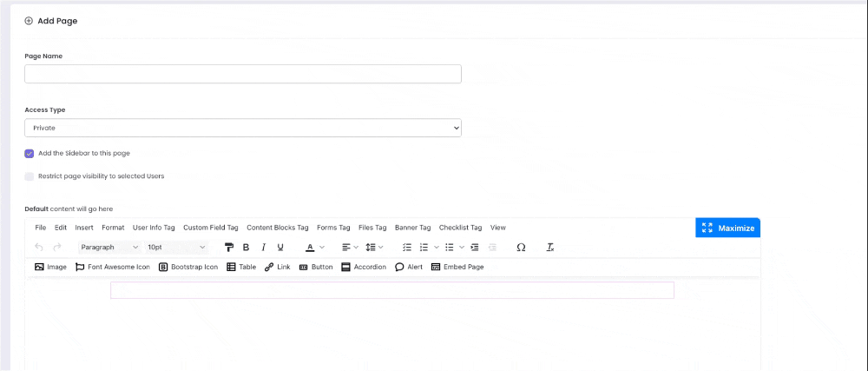Enable Restrict page visibility to selected Users
The height and width of the screenshot is (371, 868).
(x=30, y=176)
